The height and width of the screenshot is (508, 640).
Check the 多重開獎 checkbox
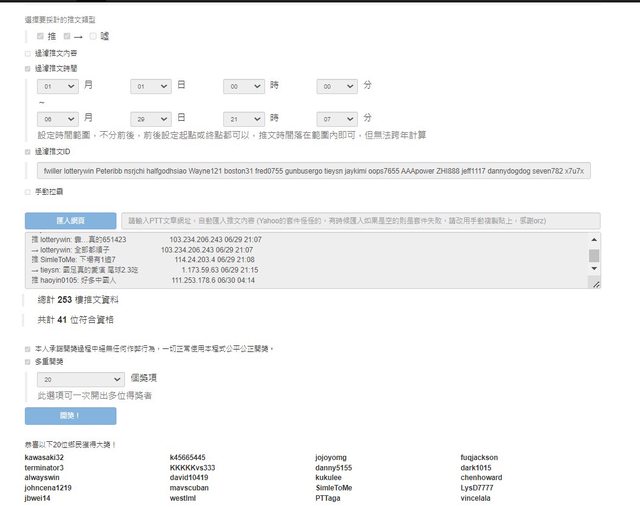28,361
